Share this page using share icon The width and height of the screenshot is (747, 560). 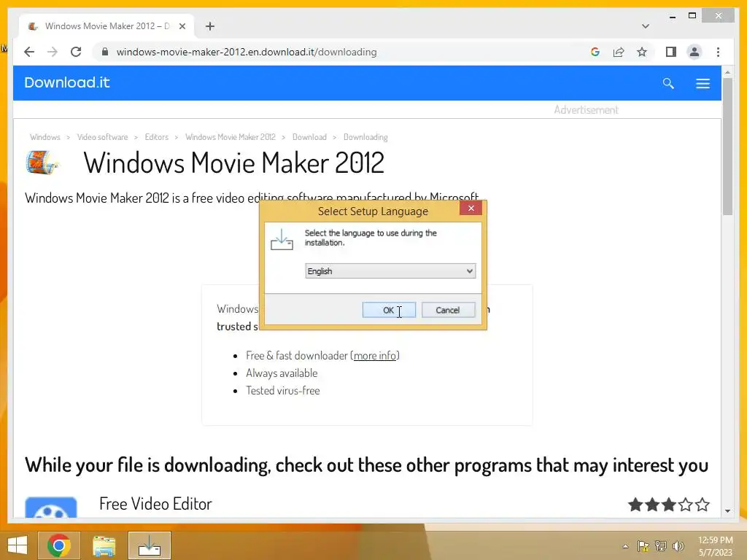click(619, 52)
